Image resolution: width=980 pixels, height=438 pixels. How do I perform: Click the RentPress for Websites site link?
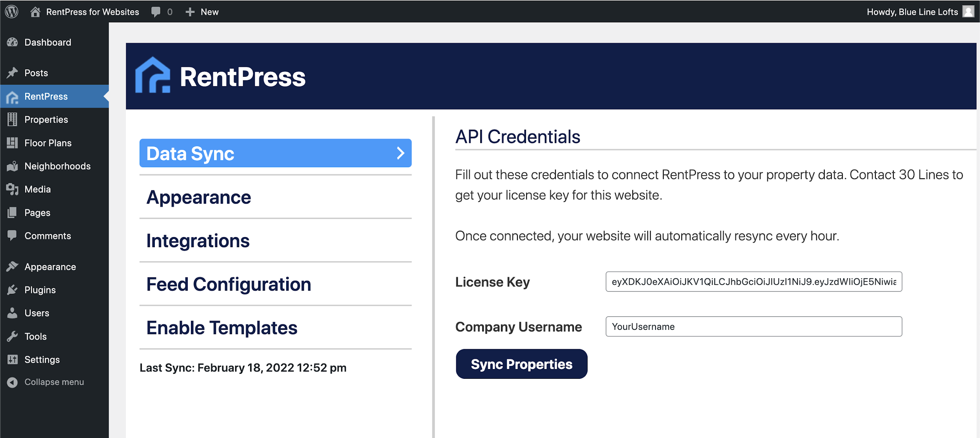point(93,12)
